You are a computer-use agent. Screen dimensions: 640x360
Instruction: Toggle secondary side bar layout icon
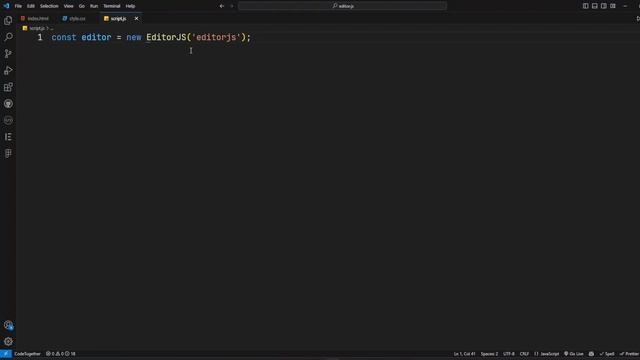(x=604, y=6)
